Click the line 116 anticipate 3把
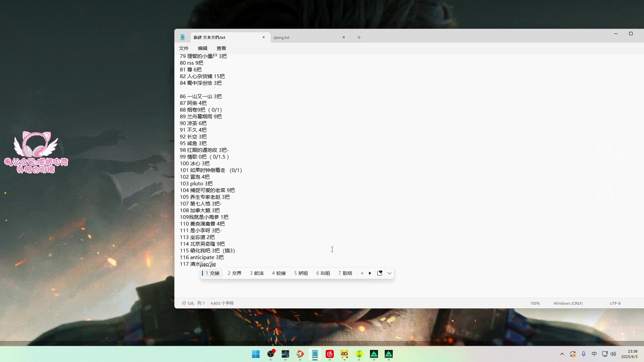 coord(202,257)
